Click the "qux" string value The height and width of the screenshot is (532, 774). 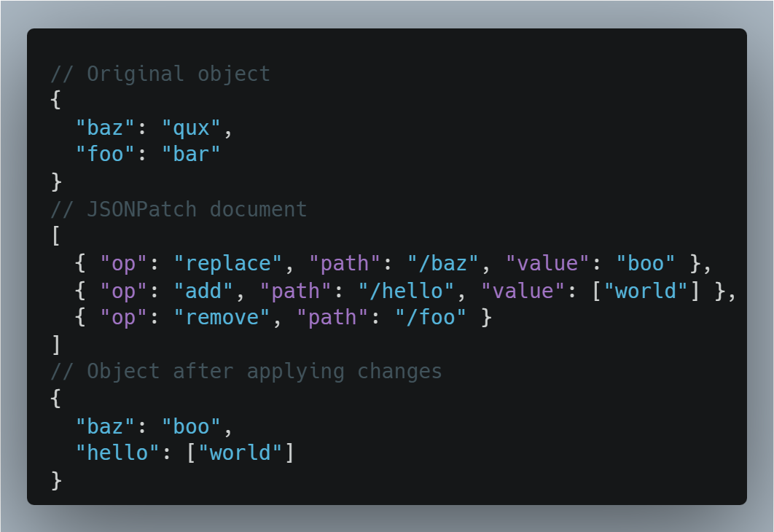[192, 128]
